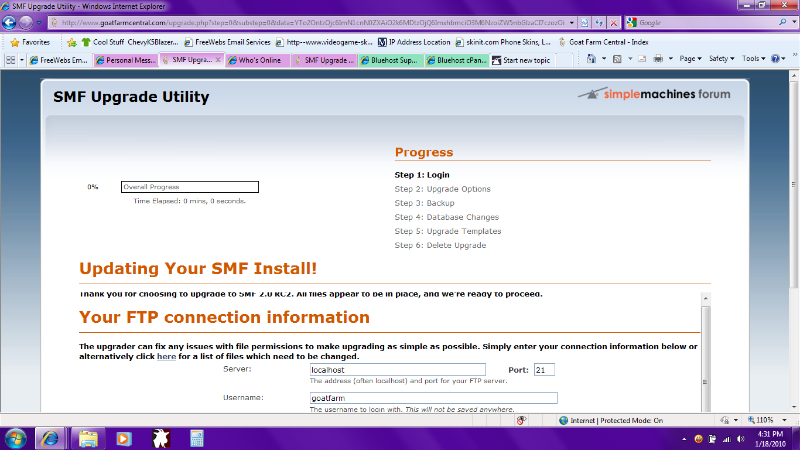The height and width of the screenshot is (450, 800).
Task: Switch to the Who's Online tab
Action: 259,60
